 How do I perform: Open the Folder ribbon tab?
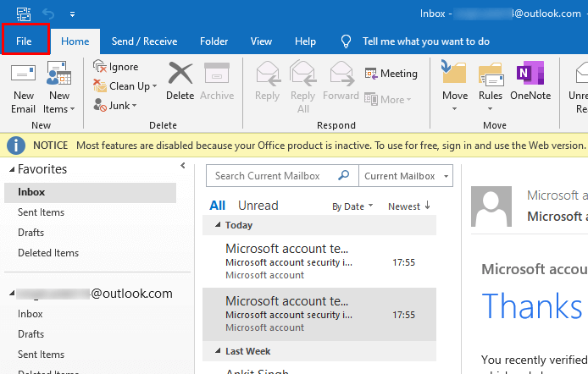coord(214,41)
